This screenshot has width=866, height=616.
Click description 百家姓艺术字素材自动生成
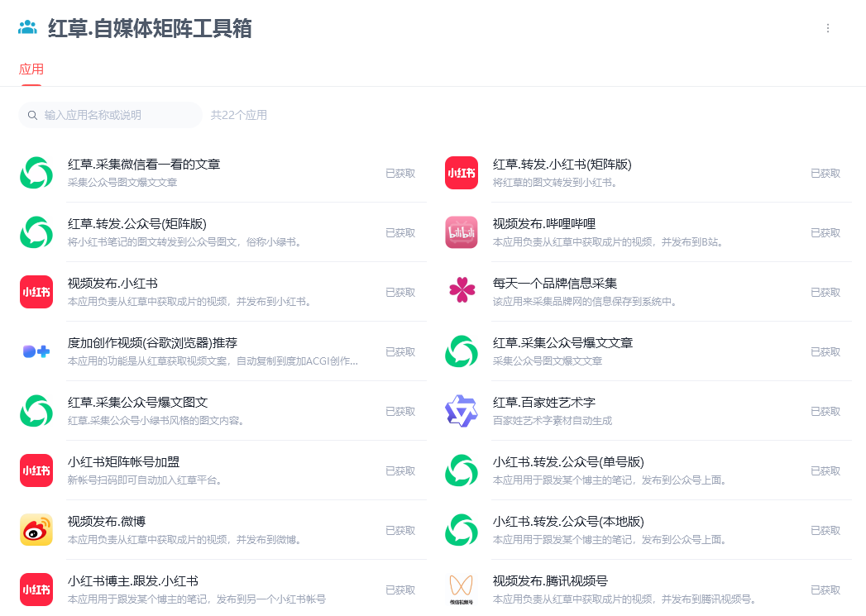tap(553, 421)
